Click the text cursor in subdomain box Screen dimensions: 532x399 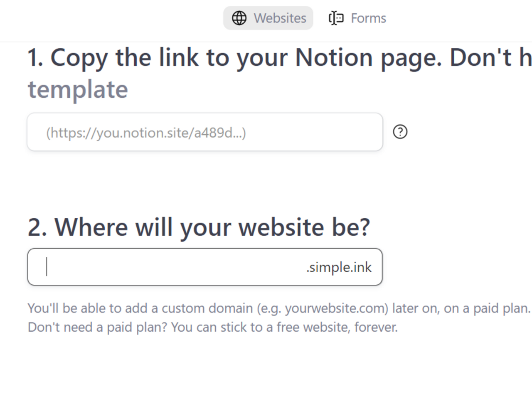(47, 267)
